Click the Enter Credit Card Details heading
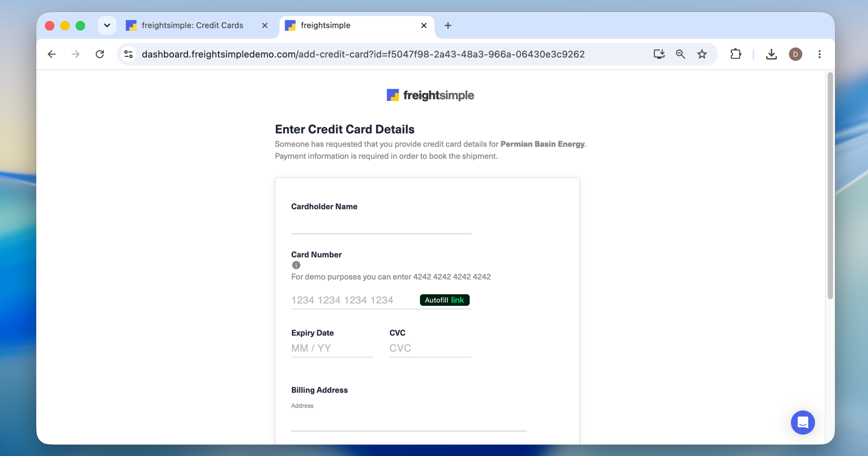Image resolution: width=868 pixels, height=456 pixels. coord(344,129)
